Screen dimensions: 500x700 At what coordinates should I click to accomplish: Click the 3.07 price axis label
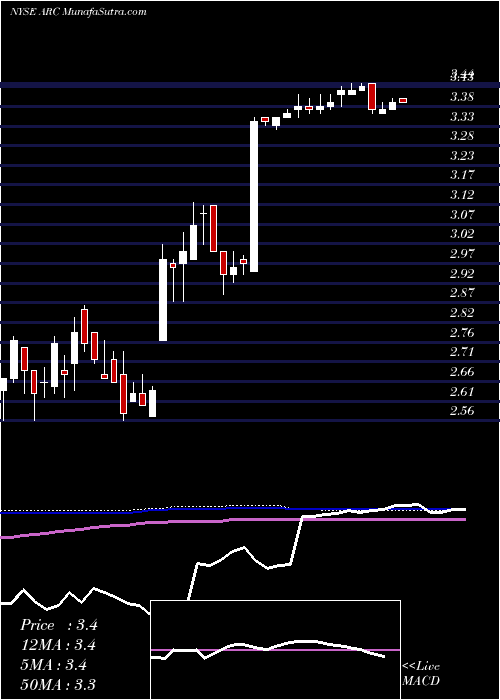[462, 214]
